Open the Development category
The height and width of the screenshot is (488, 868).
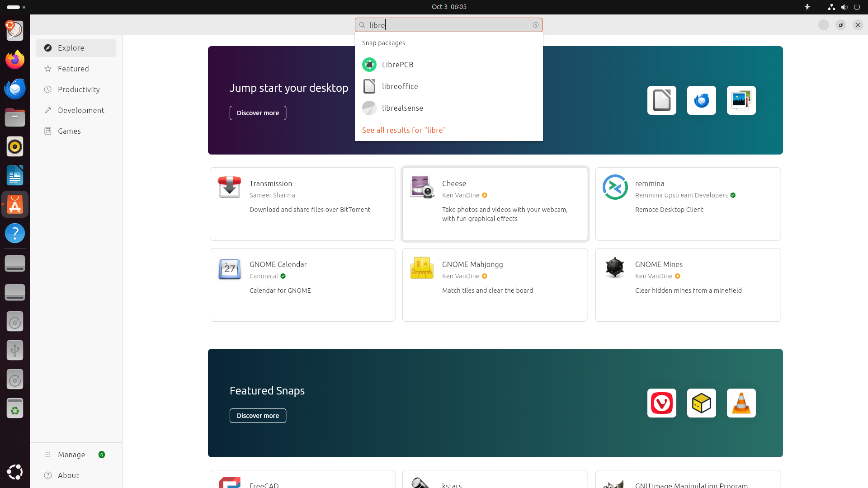click(76, 110)
